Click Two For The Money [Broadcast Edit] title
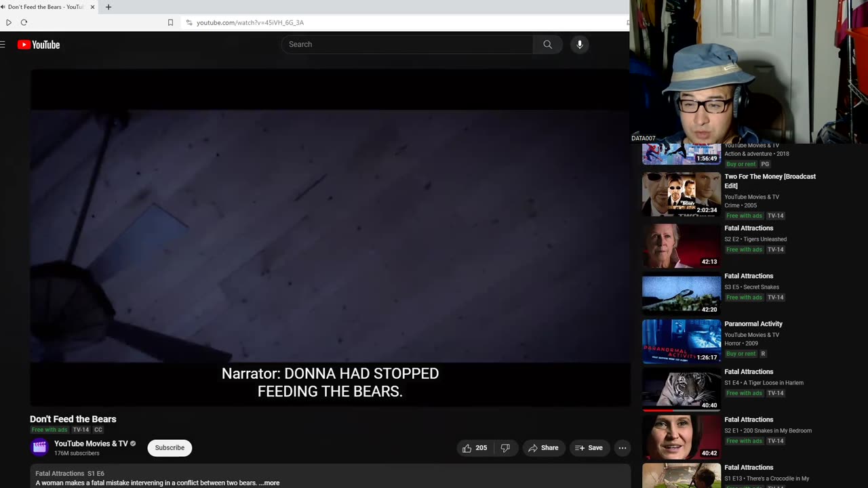 tap(770, 181)
